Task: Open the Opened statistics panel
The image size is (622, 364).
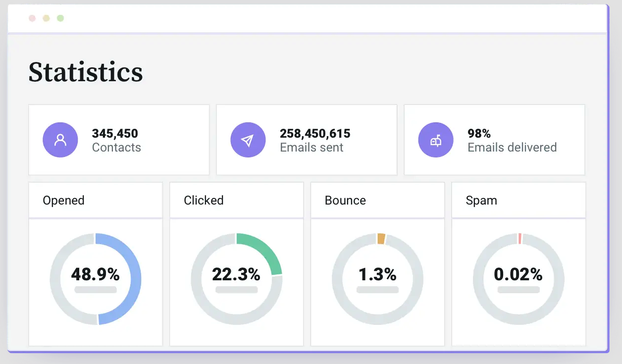Action: pyautogui.click(x=63, y=200)
